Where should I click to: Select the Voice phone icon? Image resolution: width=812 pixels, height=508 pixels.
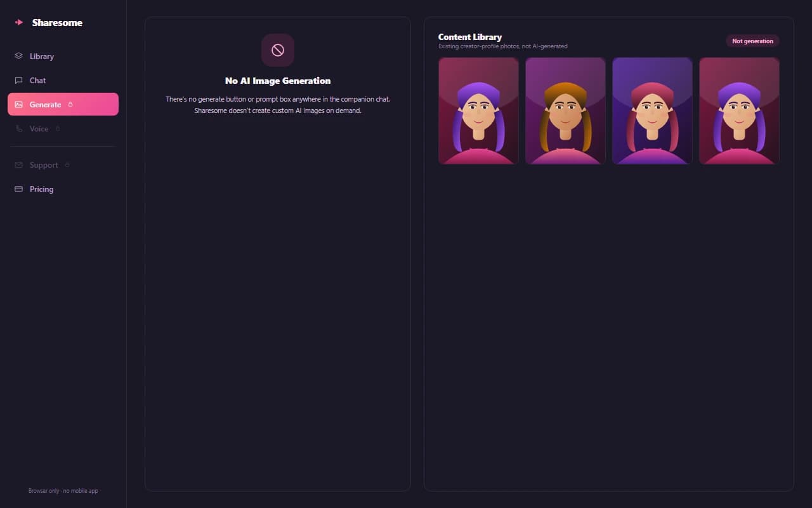19,128
